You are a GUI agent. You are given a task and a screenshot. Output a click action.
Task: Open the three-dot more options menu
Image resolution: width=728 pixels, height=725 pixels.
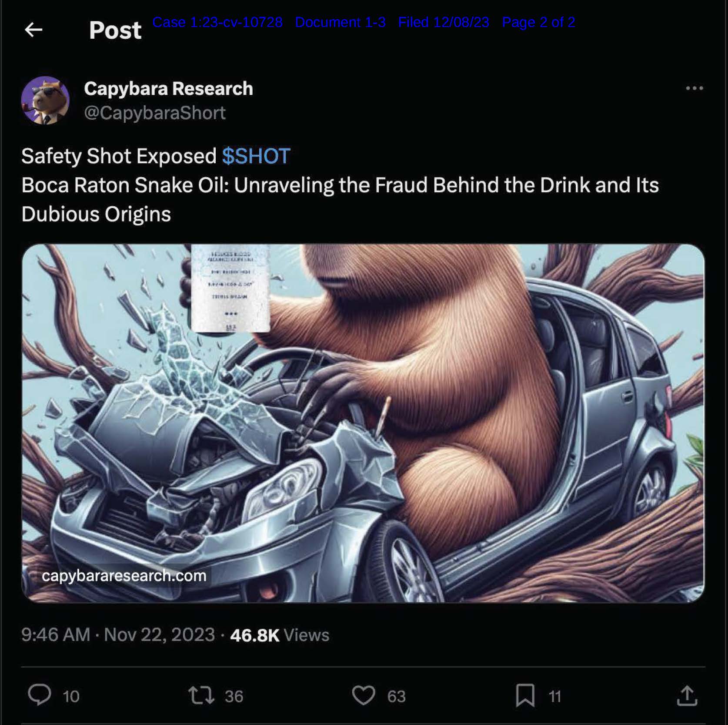[x=694, y=88]
